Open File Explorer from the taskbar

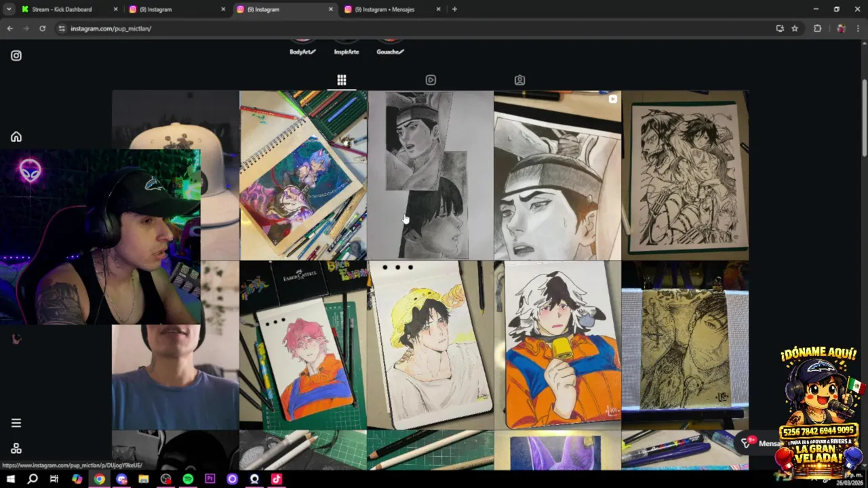point(143,479)
